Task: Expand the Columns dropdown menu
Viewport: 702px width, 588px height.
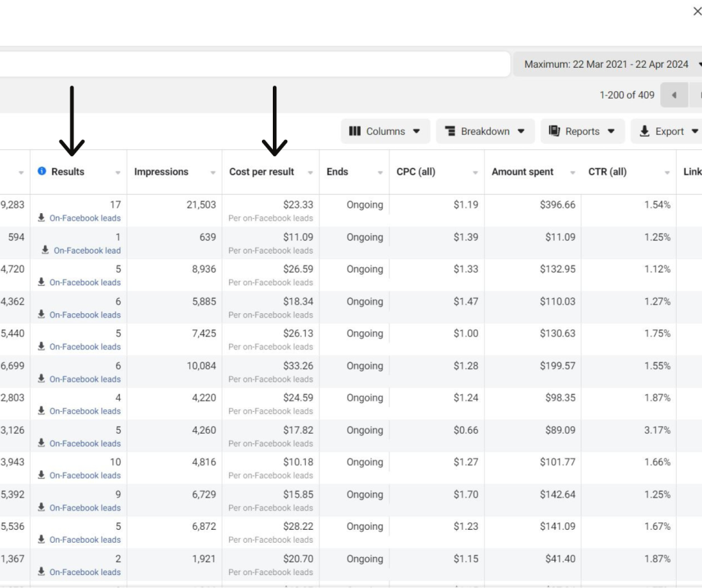Action: point(416,132)
